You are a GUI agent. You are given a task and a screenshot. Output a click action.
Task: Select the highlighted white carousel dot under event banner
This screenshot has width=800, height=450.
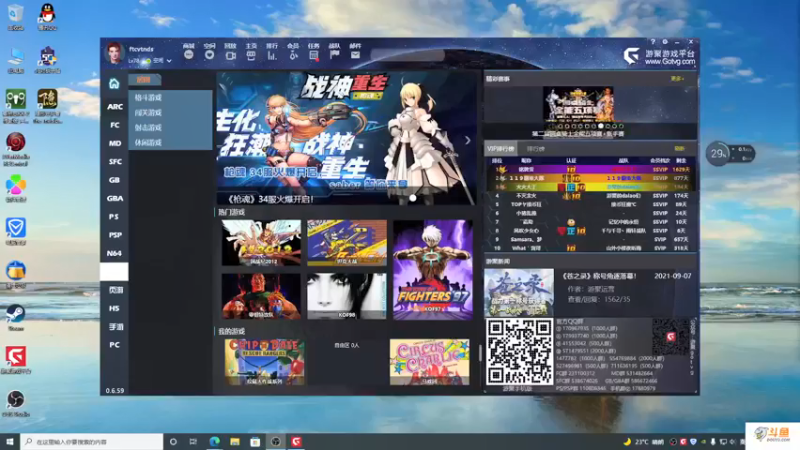pos(601,126)
